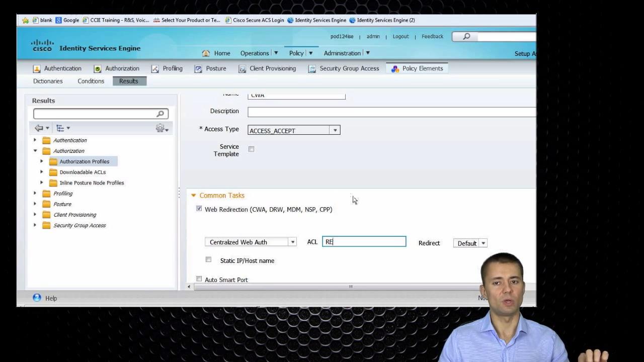The image size is (644, 362).
Task: Open the Administration menu
Action: pos(347,53)
